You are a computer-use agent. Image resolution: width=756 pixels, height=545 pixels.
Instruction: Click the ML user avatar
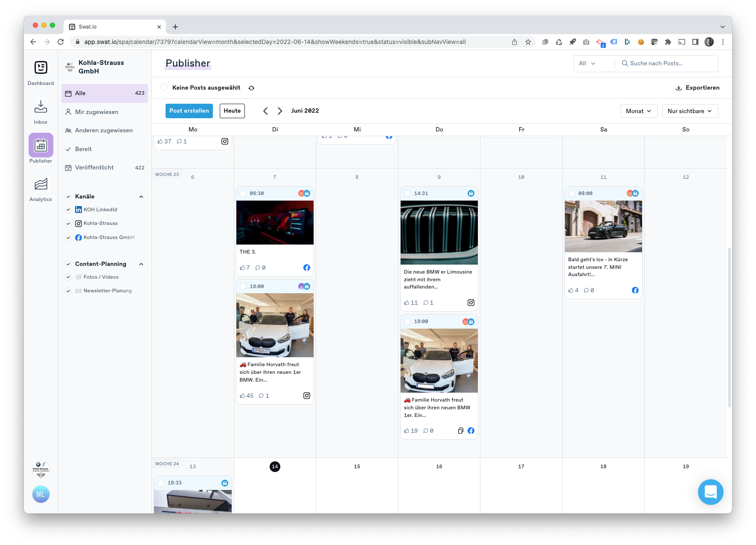pos(41,494)
